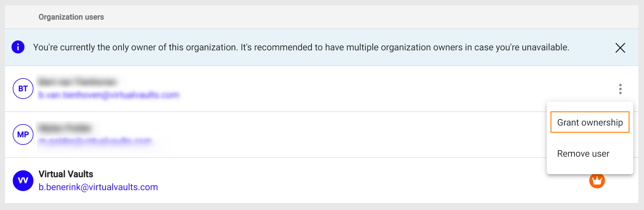Click the blurred name next to BT avatar
Screen dimensions: 644x210
(78, 81)
